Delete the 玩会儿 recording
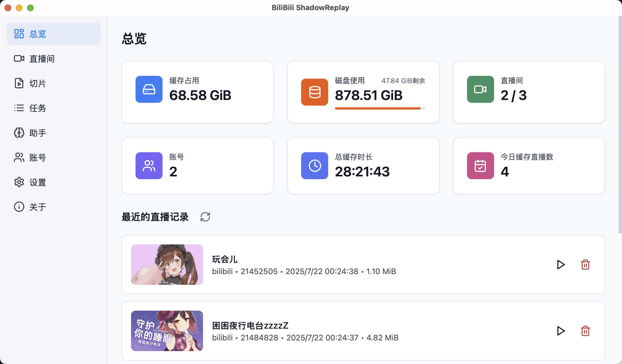 (x=585, y=264)
